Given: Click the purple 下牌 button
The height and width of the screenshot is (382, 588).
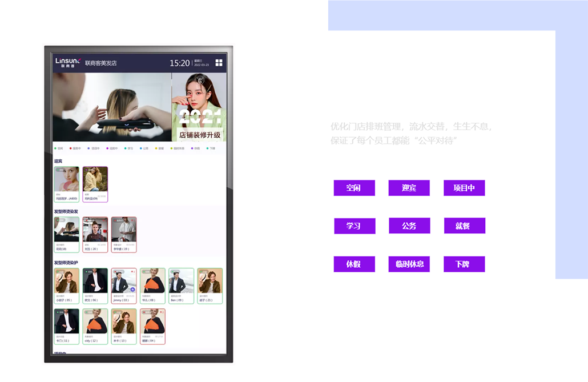Looking at the screenshot, I should tap(464, 264).
